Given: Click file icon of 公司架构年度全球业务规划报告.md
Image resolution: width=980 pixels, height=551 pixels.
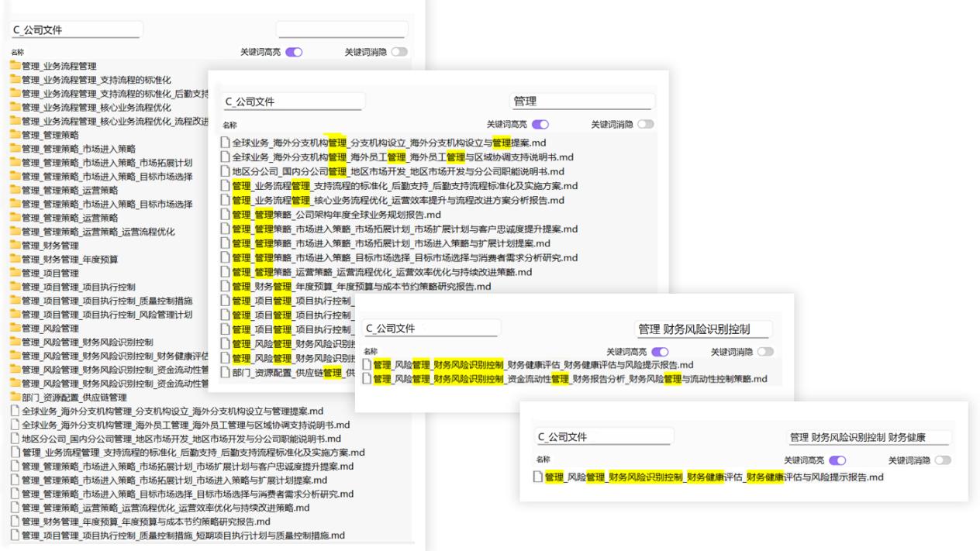Looking at the screenshot, I should click(x=226, y=215).
